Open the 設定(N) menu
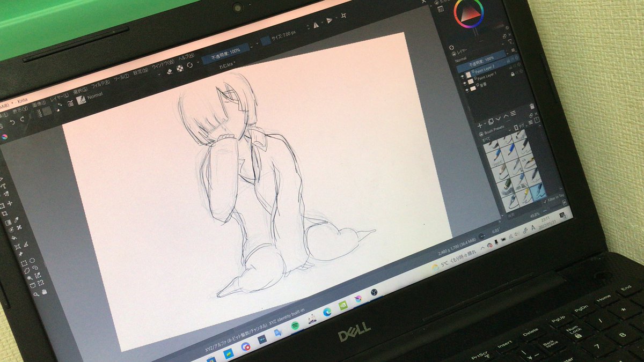Screen dimensions: 644x362 (141, 72)
